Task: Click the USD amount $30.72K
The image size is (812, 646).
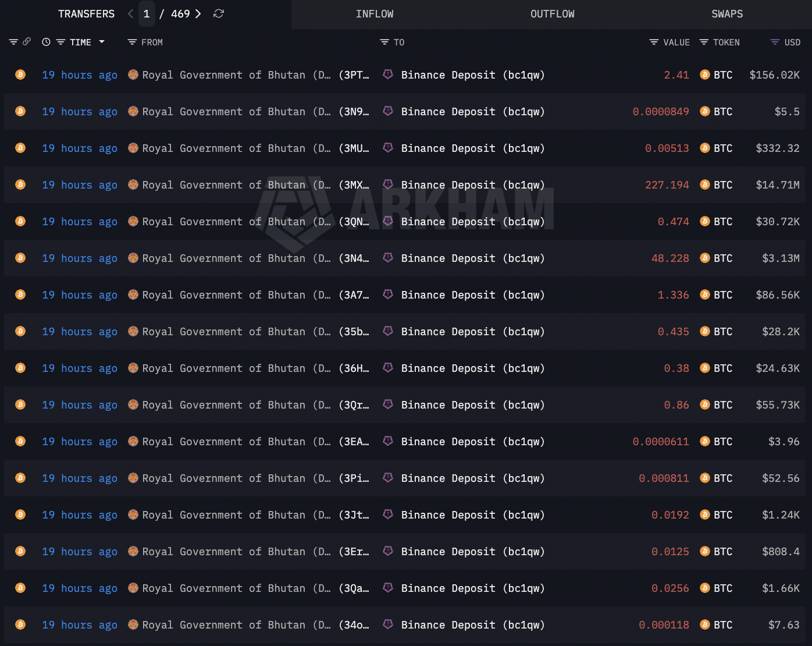Action: pyautogui.click(x=778, y=222)
